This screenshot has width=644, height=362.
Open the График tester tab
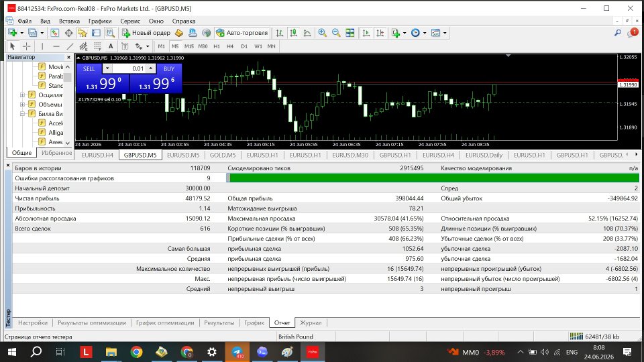tap(254, 322)
